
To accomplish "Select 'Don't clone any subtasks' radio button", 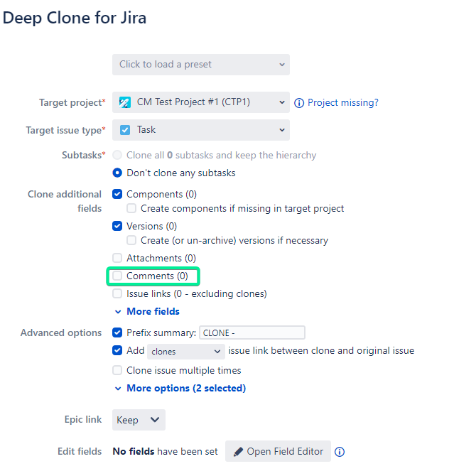I will (117, 173).
